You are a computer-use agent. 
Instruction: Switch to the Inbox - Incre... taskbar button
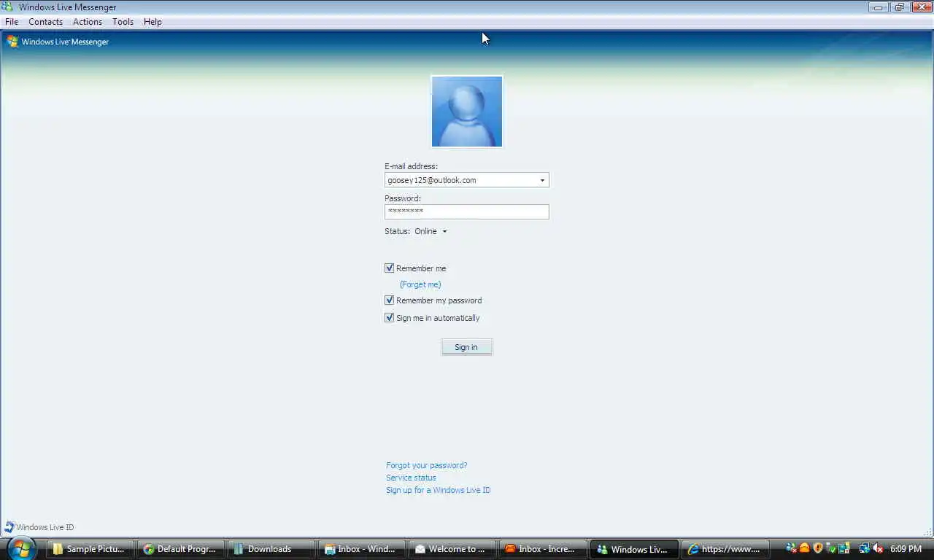pyautogui.click(x=543, y=549)
